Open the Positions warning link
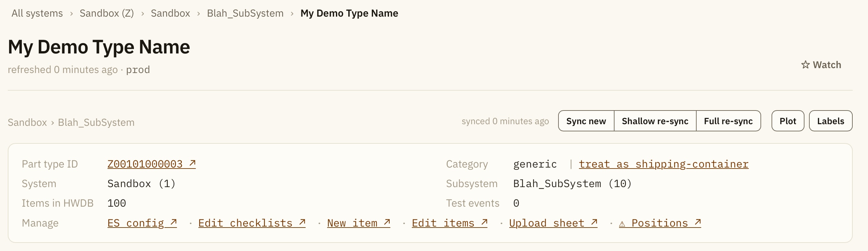Viewport: 868px width, 251px height. (x=660, y=223)
